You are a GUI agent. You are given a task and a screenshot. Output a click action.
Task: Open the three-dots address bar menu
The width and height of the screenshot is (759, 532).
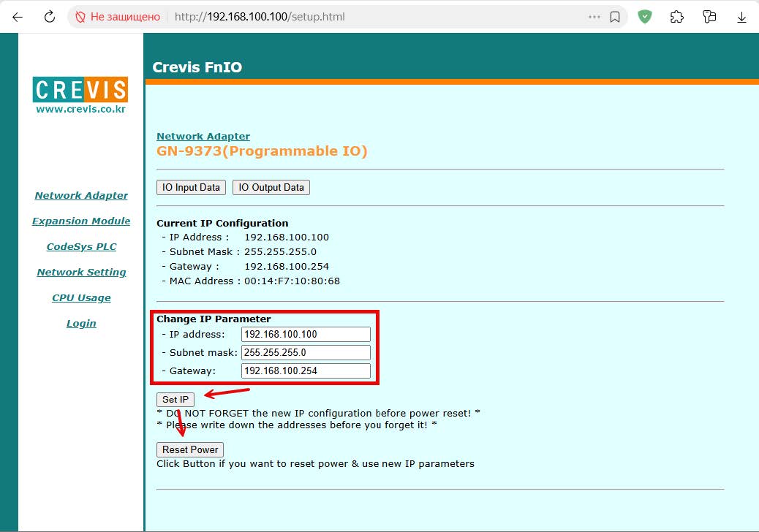[x=594, y=17]
